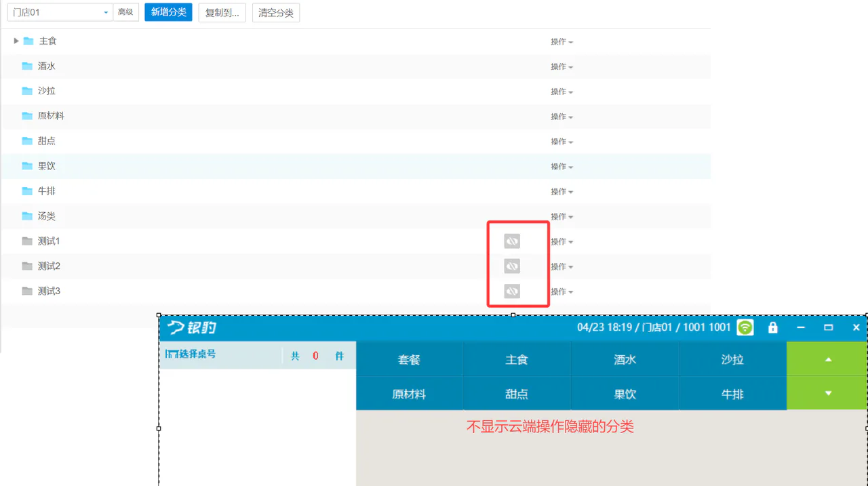Select the 甜点 category tab

click(517, 394)
